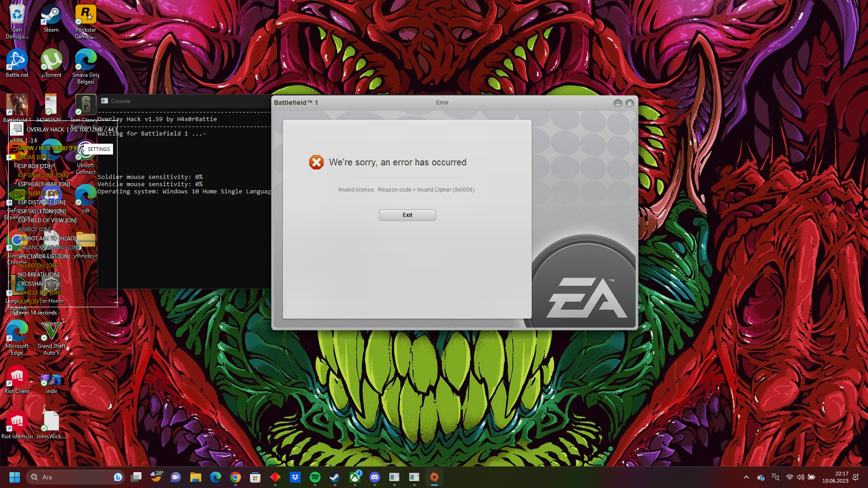Open the Xbox app from the taskbar

pyautogui.click(x=355, y=477)
